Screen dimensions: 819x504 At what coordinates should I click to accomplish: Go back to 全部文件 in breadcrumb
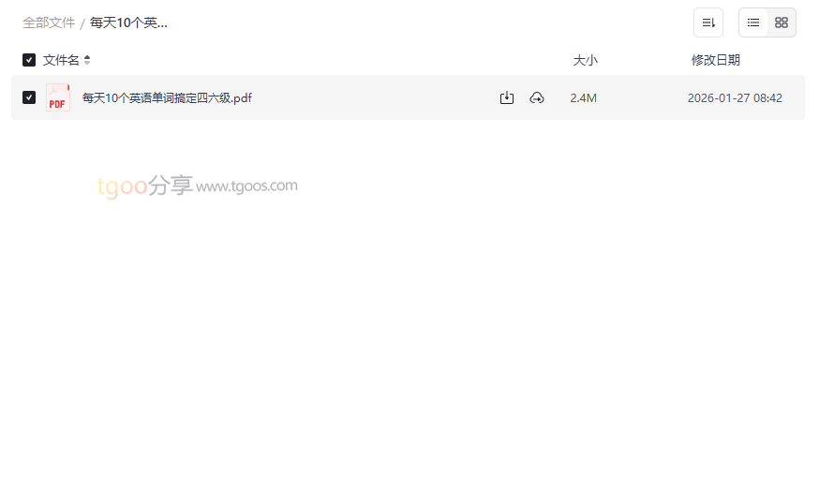click(x=49, y=23)
